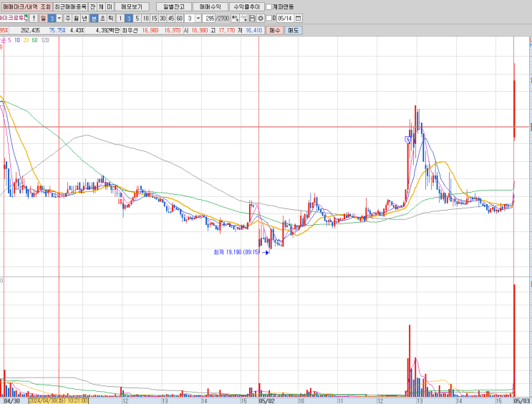This screenshot has height=404, width=532.
Task: Select the 1-minute interval button
Action: (120, 18)
